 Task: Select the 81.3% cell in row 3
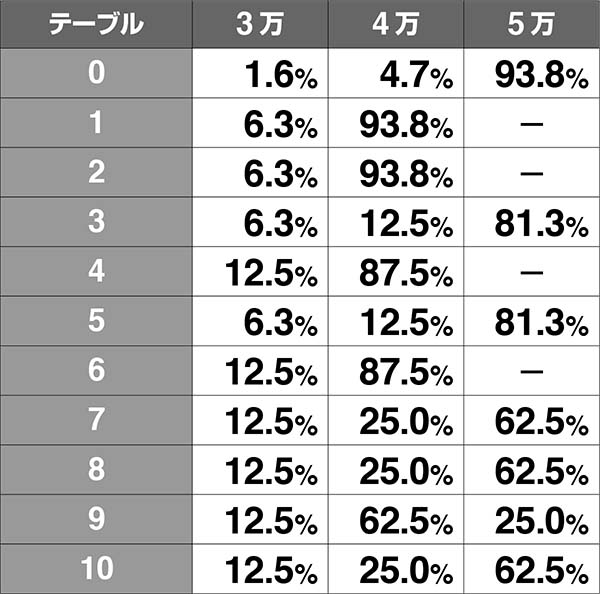pos(541,222)
